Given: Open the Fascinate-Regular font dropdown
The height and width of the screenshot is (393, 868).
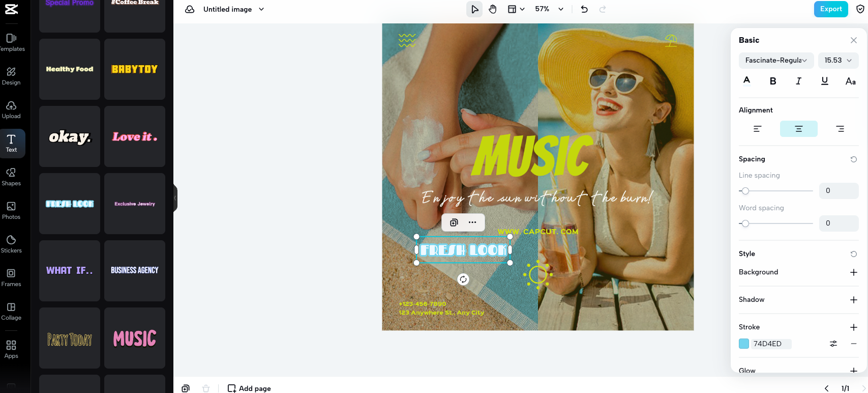Looking at the screenshot, I should [x=776, y=60].
